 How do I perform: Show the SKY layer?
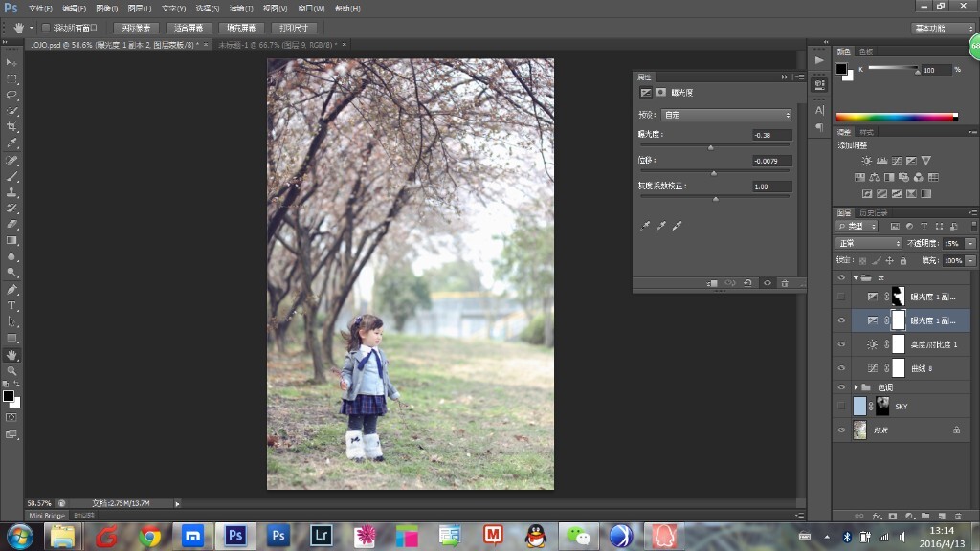[841, 406]
